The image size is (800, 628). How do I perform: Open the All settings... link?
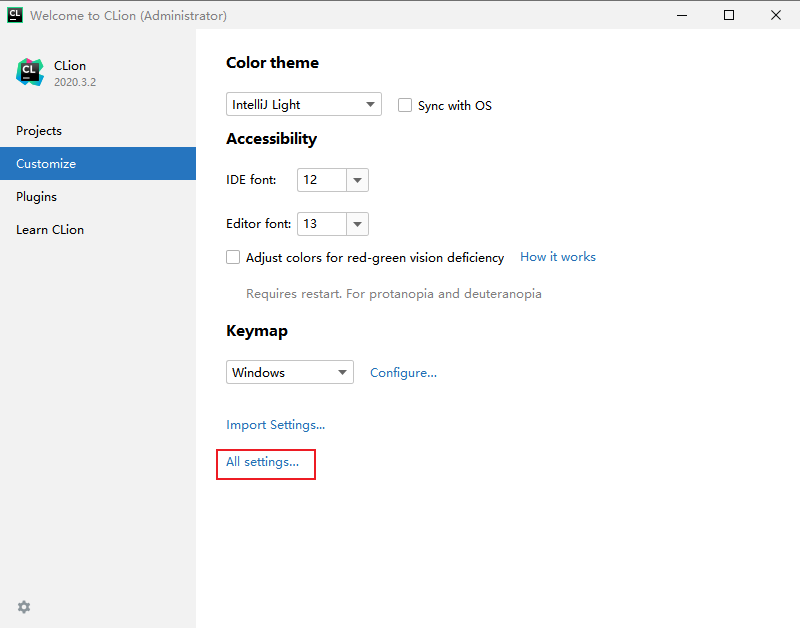tap(263, 462)
